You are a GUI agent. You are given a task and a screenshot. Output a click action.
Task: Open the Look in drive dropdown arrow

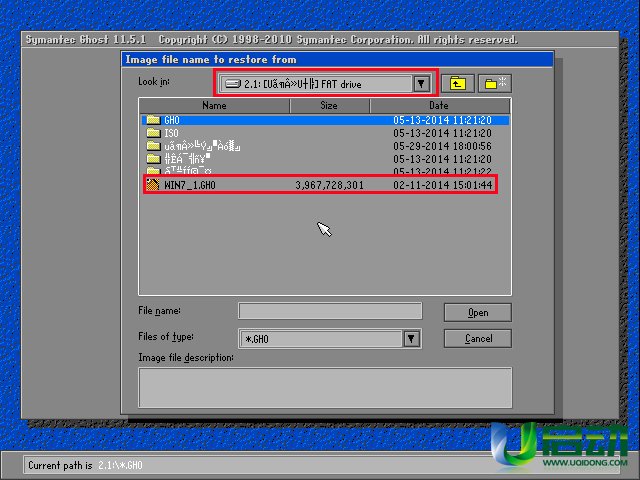point(421,84)
